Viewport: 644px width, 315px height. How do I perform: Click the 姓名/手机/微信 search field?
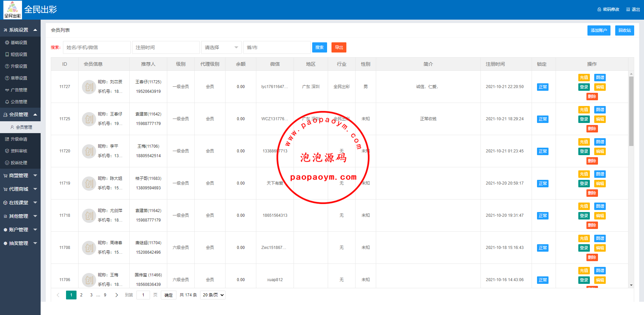coord(96,47)
